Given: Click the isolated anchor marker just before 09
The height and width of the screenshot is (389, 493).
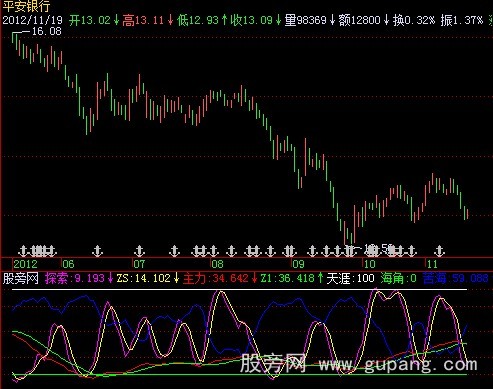Looking at the screenshot, I should pyautogui.click(x=271, y=251).
